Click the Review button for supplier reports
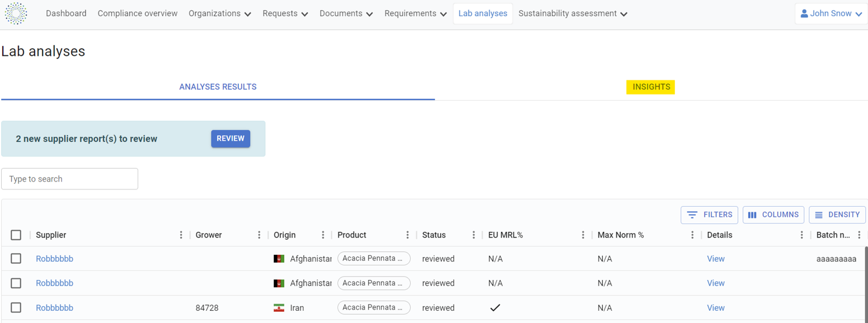 tap(231, 139)
